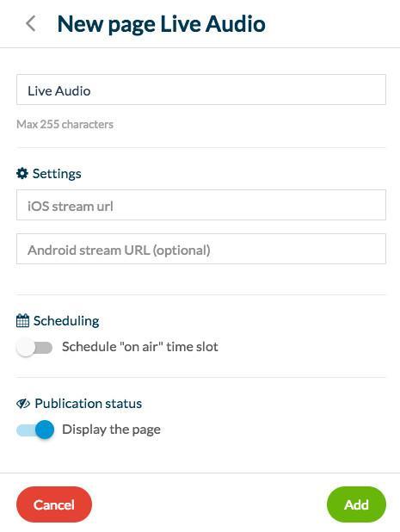Click the Publication status section title

89,404
